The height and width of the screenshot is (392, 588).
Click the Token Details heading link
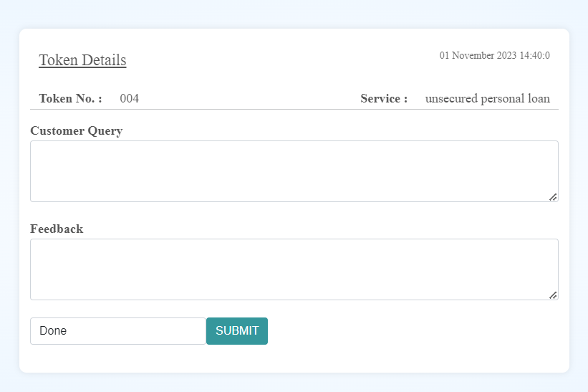(x=82, y=60)
